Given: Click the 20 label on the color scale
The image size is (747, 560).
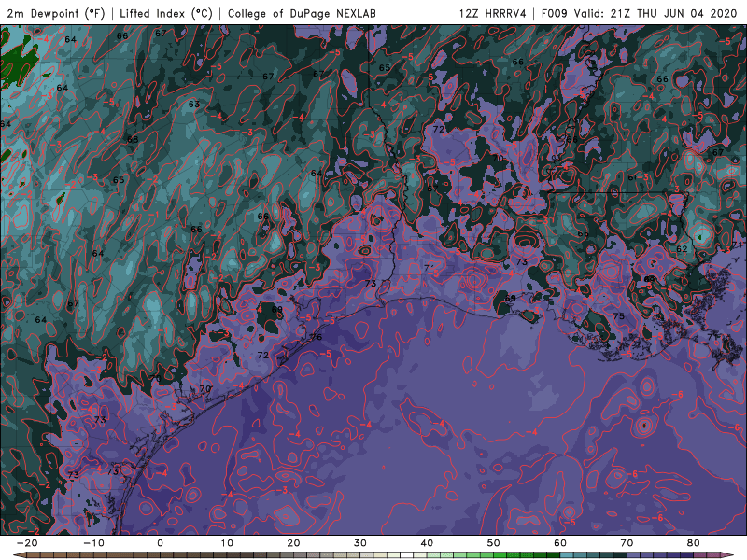Looking at the screenshot, I should point(293,543).
